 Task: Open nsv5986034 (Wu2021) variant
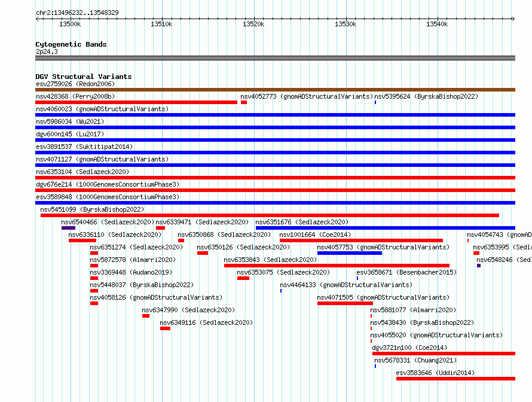(x=70, y=121)
